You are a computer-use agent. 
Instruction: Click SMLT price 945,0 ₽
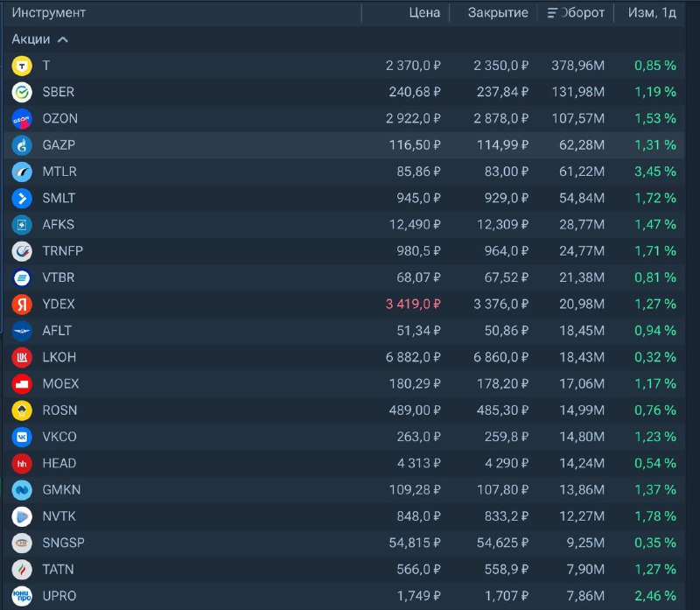[419, 198]
